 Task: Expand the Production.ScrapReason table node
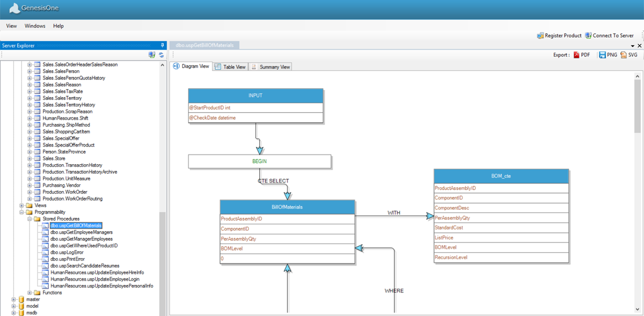[30, 111]
